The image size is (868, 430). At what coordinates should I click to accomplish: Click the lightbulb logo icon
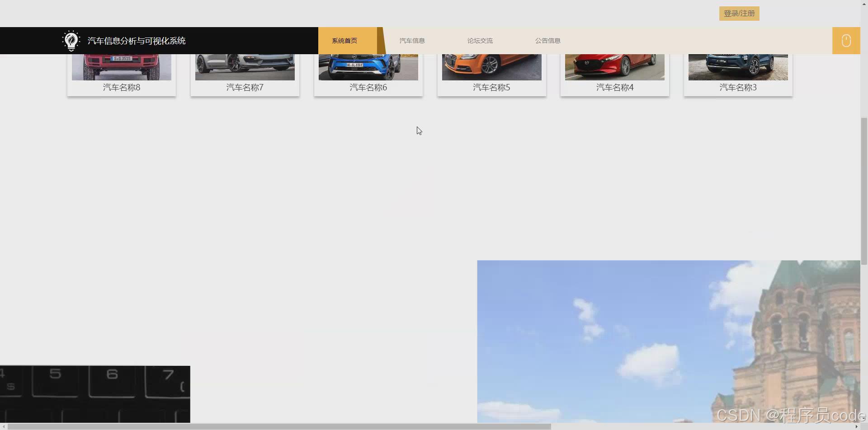pos(71,41)
